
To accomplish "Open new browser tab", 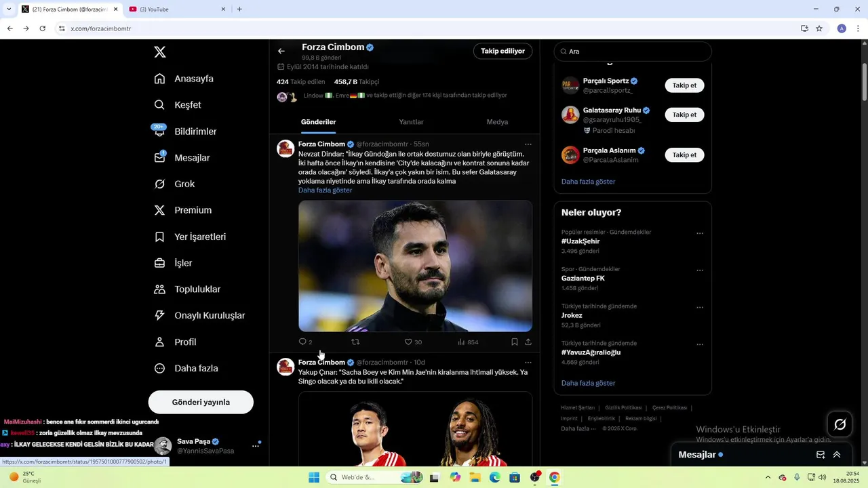I will [x=239, y=9].
